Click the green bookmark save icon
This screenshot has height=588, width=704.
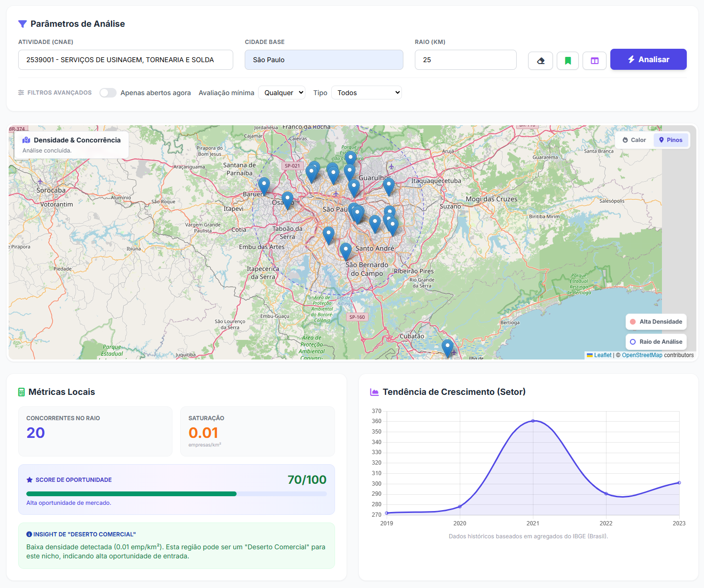(568, 61)
